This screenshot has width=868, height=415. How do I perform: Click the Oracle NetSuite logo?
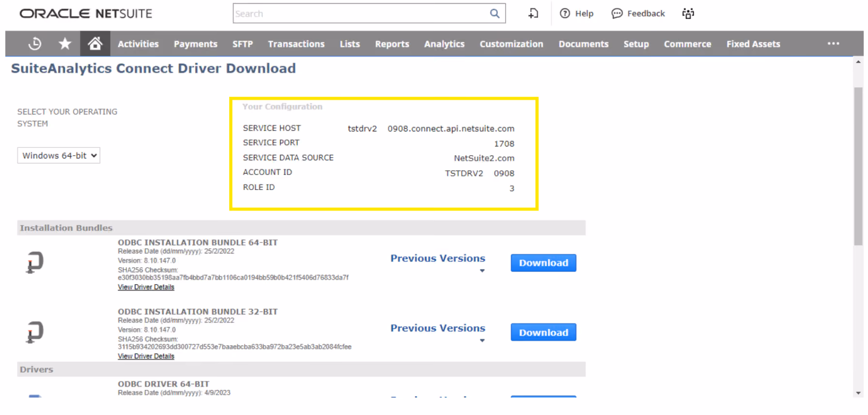tap(86, 14)
